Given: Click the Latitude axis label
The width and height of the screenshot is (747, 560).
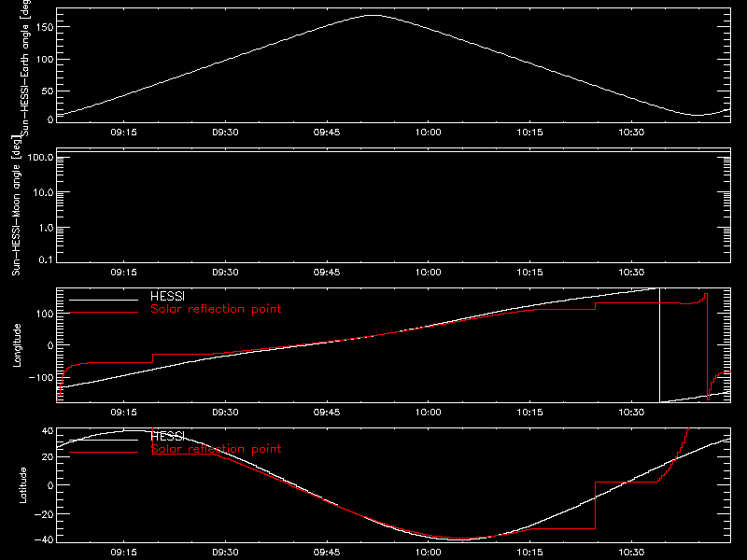Looking at the screenshot, I should 22,485.
